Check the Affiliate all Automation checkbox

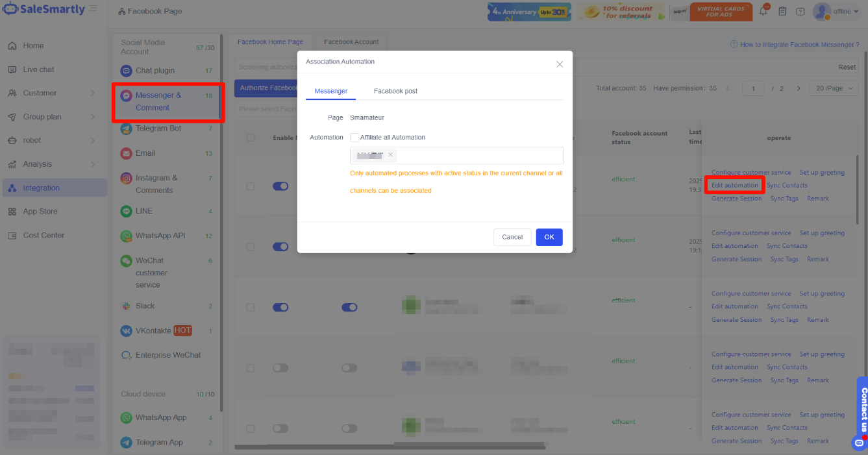[x=354, y=138]
